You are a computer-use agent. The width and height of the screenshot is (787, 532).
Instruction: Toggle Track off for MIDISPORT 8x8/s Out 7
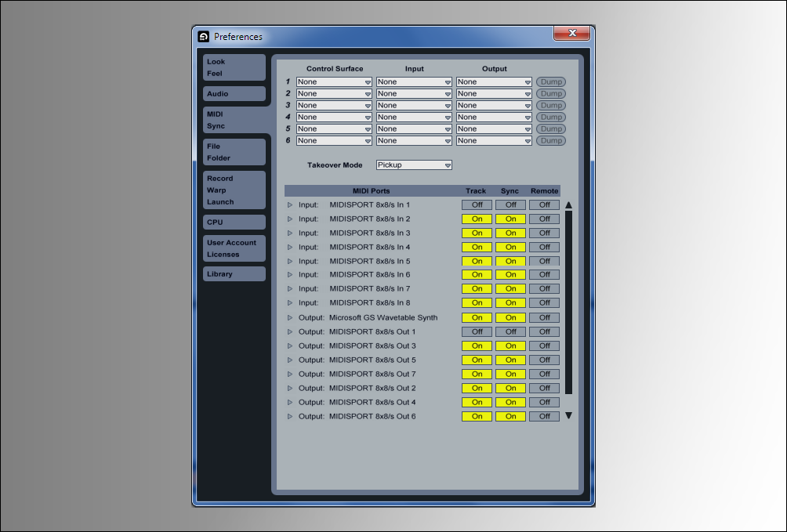477,375
